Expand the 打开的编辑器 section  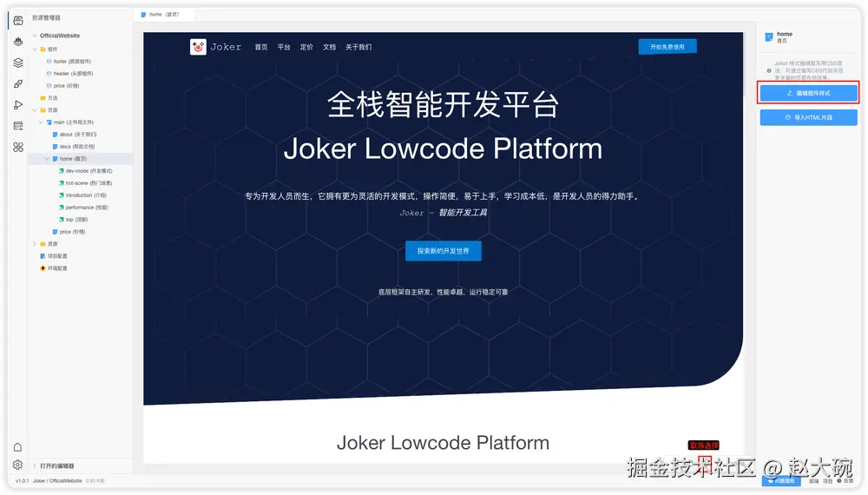coord(35,465)
